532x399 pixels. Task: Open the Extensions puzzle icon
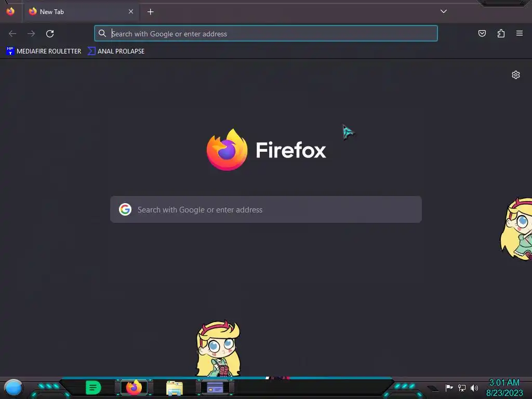[x=501, y=33]
